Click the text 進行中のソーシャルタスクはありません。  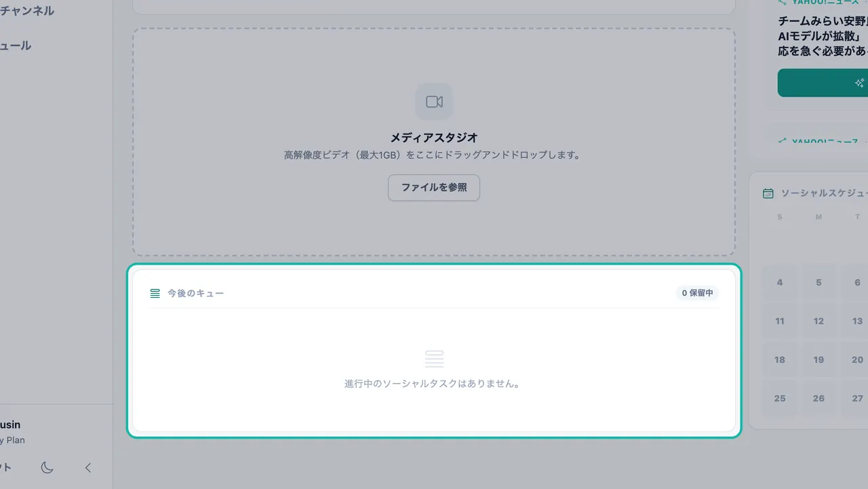pos(434,384)
